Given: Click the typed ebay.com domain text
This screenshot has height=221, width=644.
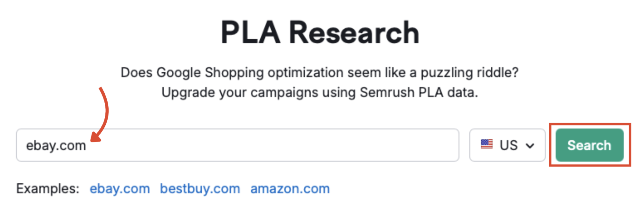Looking at the screenshot, I should click(x=56, y=145).
